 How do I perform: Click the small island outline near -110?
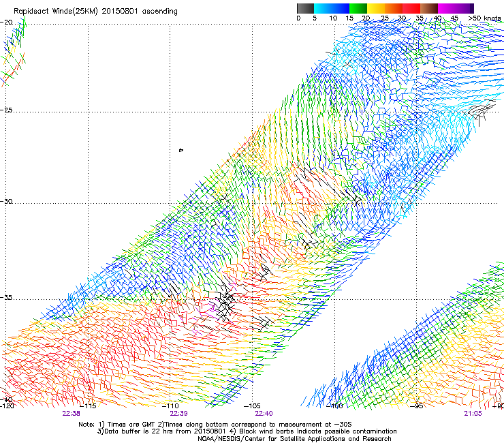pyautogui.click(x=181, y=150)
